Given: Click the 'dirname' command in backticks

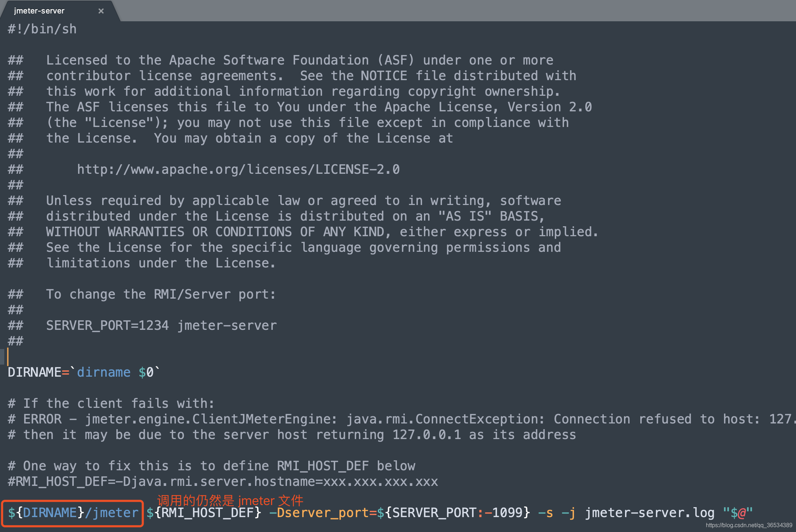Looking at the screenshot, I should (104, 372).
